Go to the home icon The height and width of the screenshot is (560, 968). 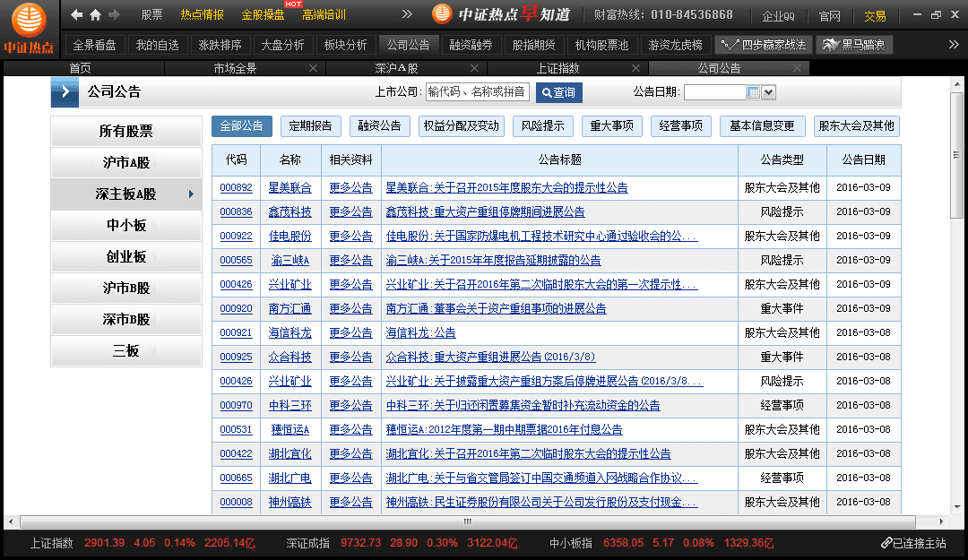pyautogui.click(x=95, y=14)
